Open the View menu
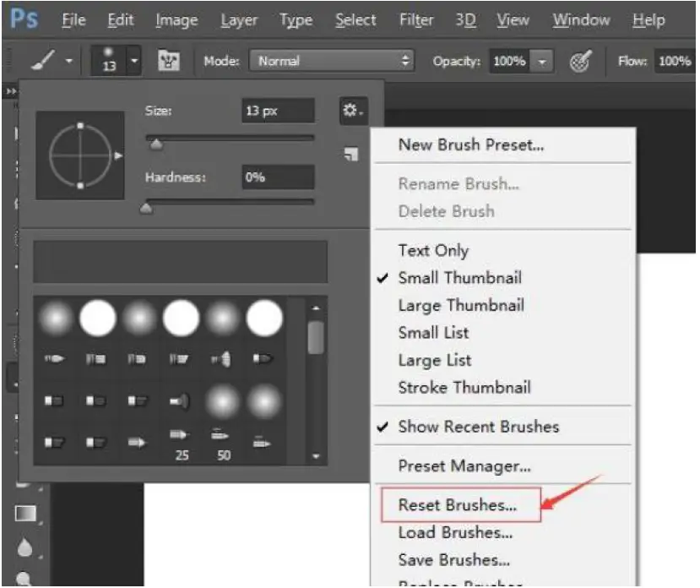700x588 pixels. click(x=513, y=20)
